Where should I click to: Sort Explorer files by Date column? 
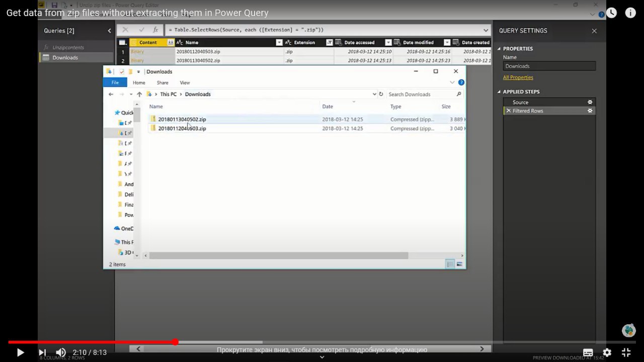click(328, 106)
